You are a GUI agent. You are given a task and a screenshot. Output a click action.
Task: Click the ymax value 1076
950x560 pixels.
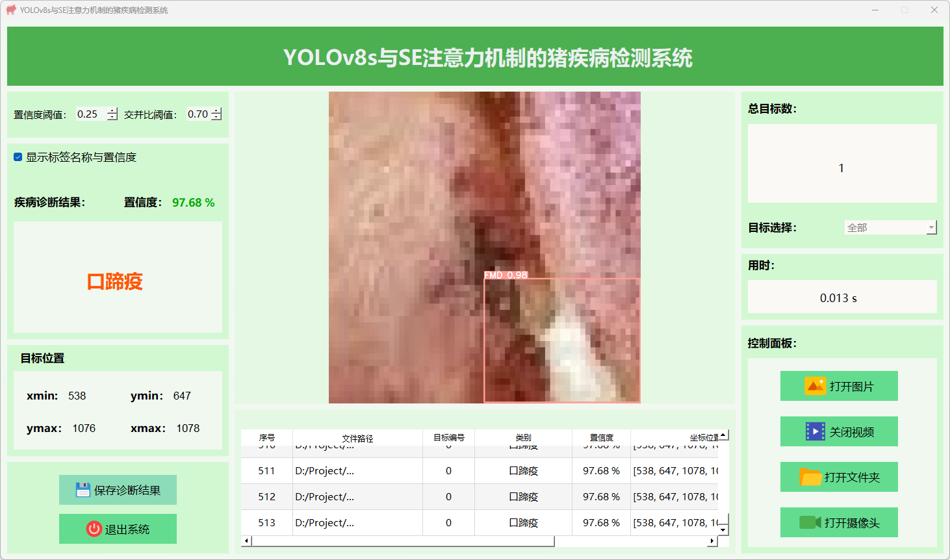(x=84, y=428)
